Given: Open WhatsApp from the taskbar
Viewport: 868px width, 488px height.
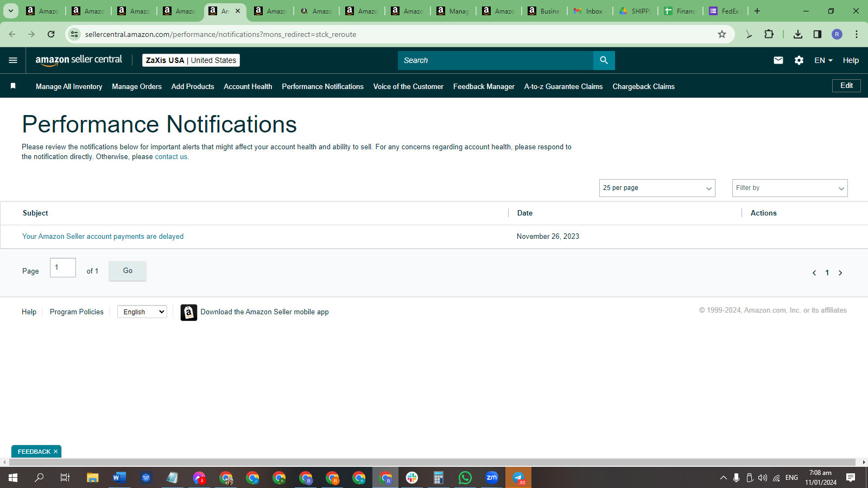Looking at the screenshot, I should tap(465, 478).
